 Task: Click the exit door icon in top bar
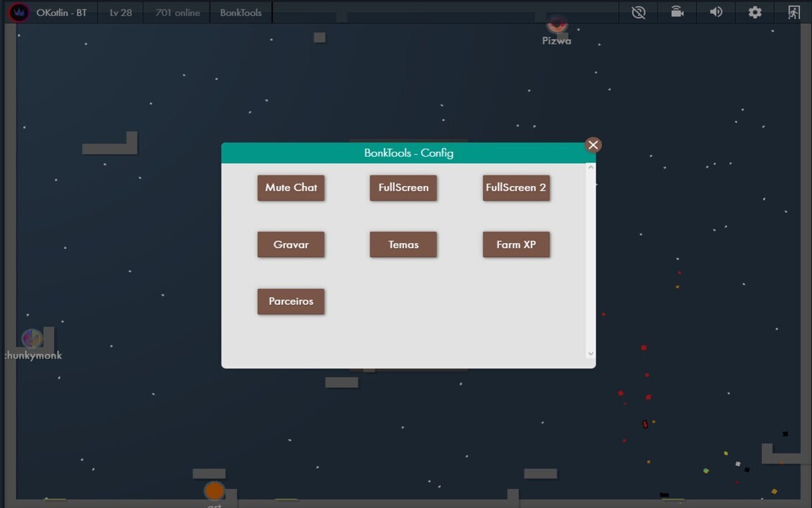[x=794, y=12]
